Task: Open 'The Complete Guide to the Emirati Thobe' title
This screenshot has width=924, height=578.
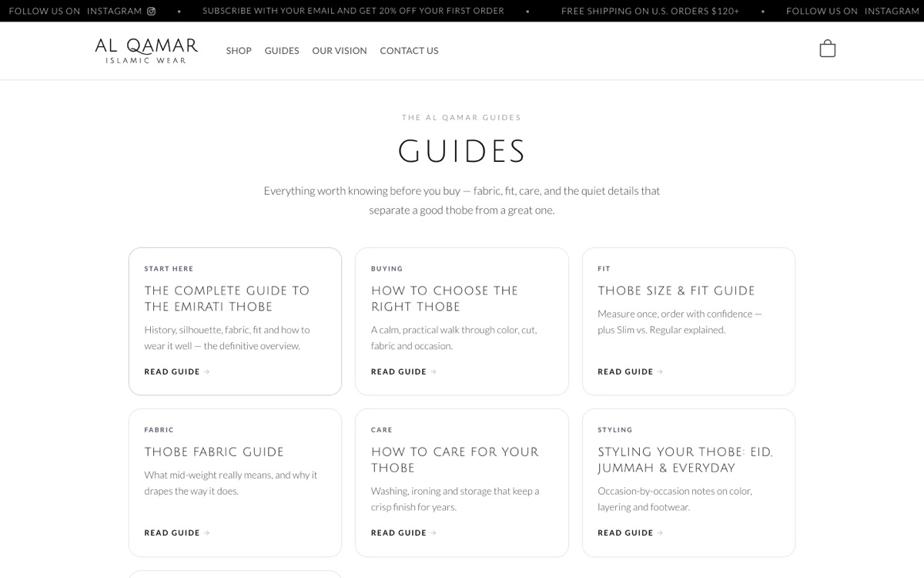Action: click(227, 298)
